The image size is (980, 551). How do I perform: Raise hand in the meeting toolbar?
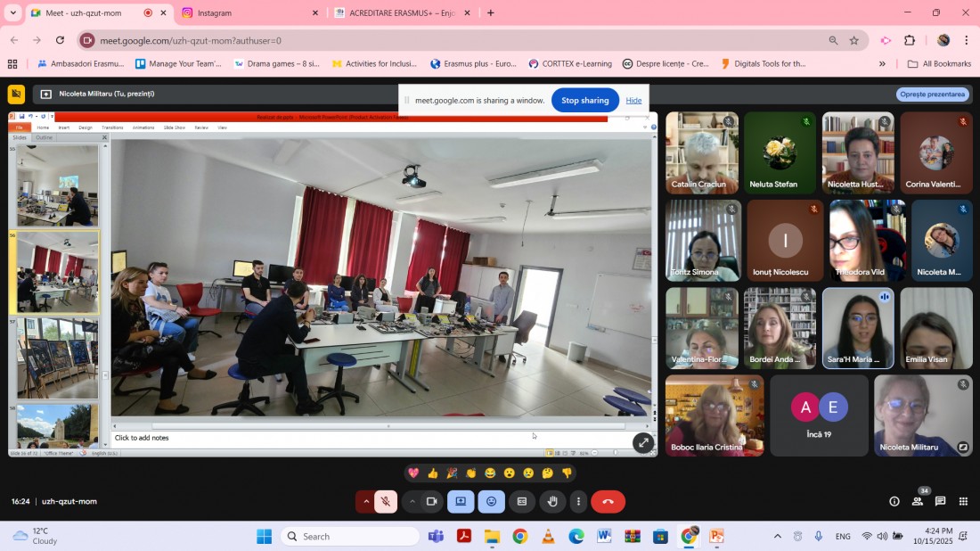(552, 502)
